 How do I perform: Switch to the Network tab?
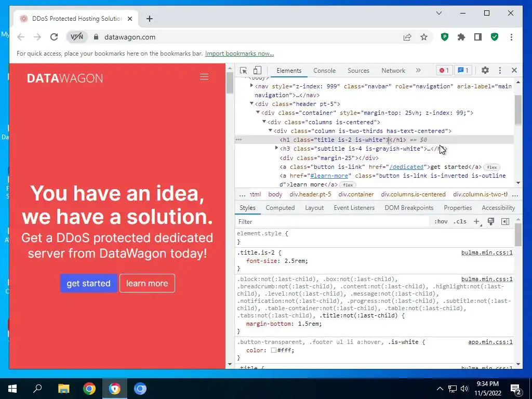[x=393, y=71]
